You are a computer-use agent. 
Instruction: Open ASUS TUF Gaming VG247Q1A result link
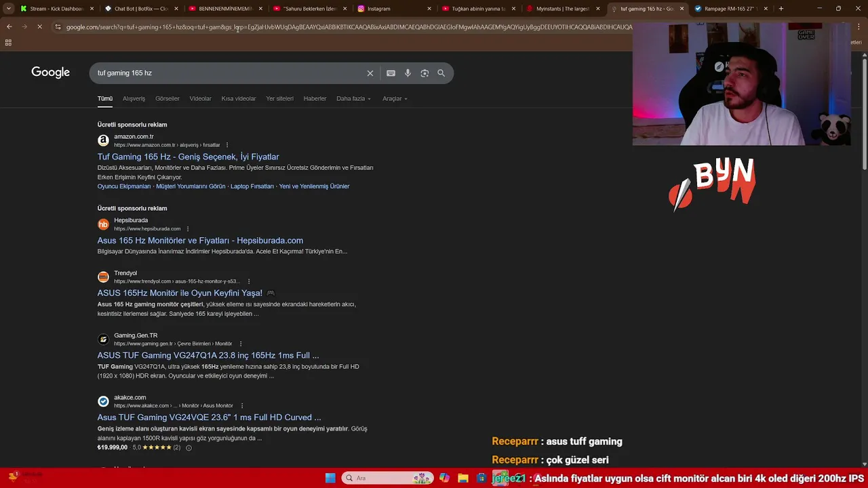point(208,356)
